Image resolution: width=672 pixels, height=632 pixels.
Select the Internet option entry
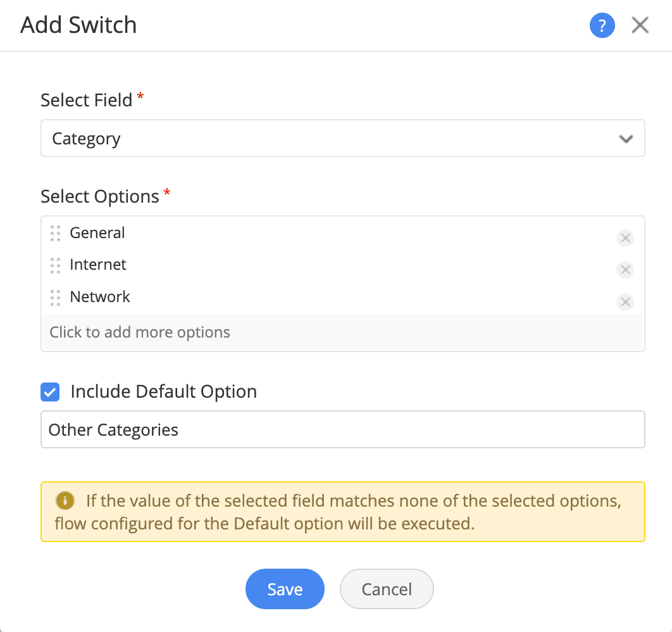coord(98,265)
